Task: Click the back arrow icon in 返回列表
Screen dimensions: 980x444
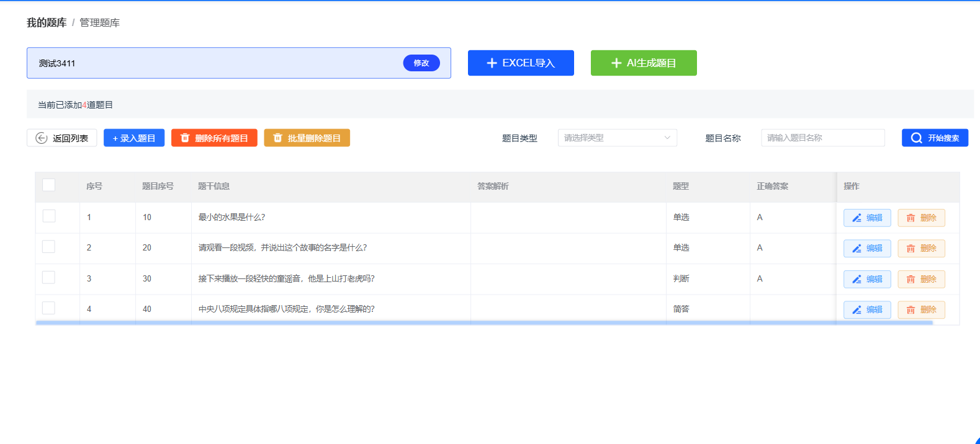Action: 42,138
